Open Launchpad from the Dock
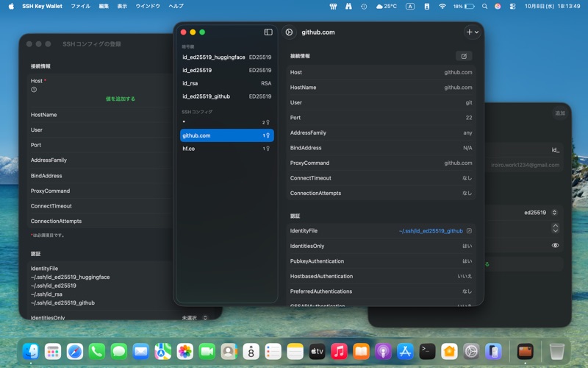This screenshot has width=588, height=368. click(53, 352)
